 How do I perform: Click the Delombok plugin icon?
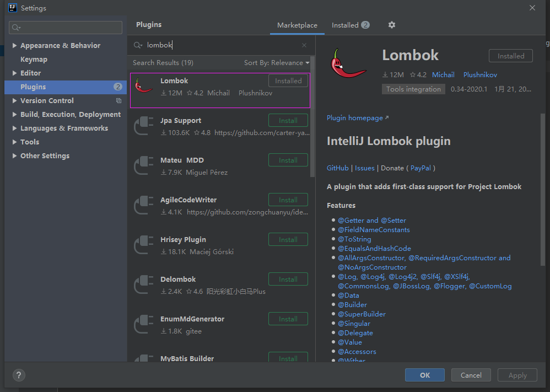pyautogui.click(x=144, y=284)
